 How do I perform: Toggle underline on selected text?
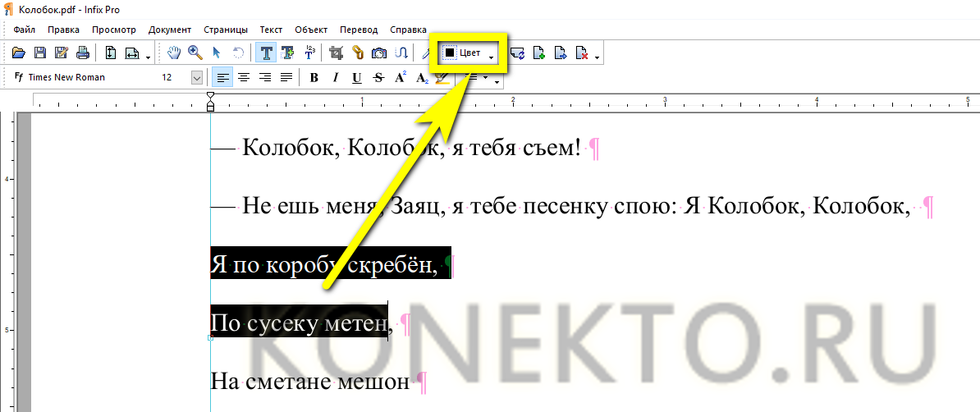point(356,78)
